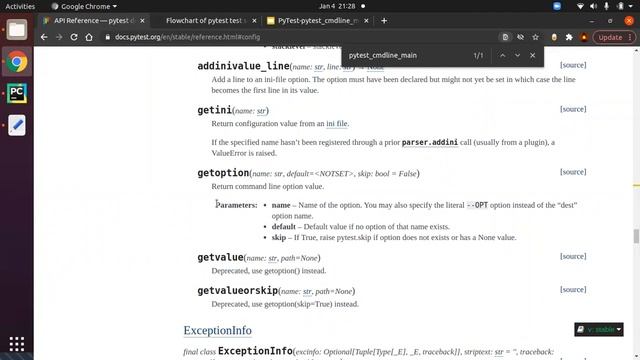Reload the pytest docs page
The width and height of the screenshot is (640, 360).
click(74, 37)
